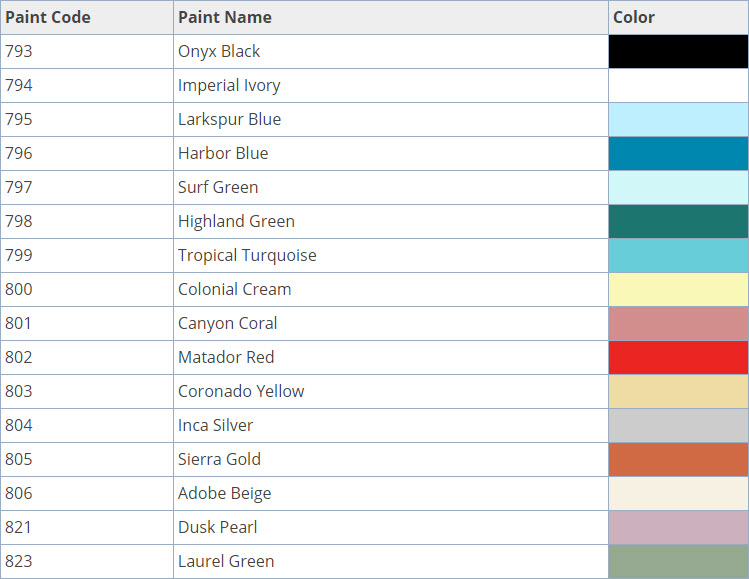Viewport: 749px width, 579px height.
Task: Pick the Dusk Pearl color swatch
Action: pyautogui.click(x=678, y=528)
